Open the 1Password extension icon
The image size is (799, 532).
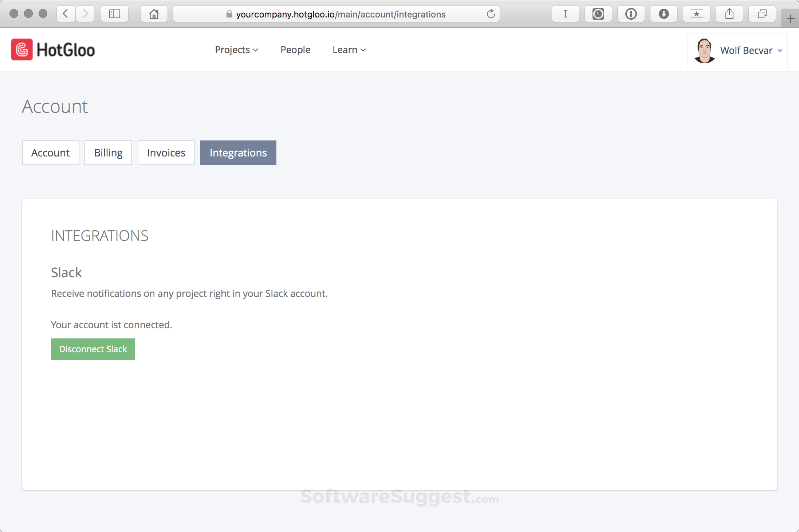click(x=631, y=14)
